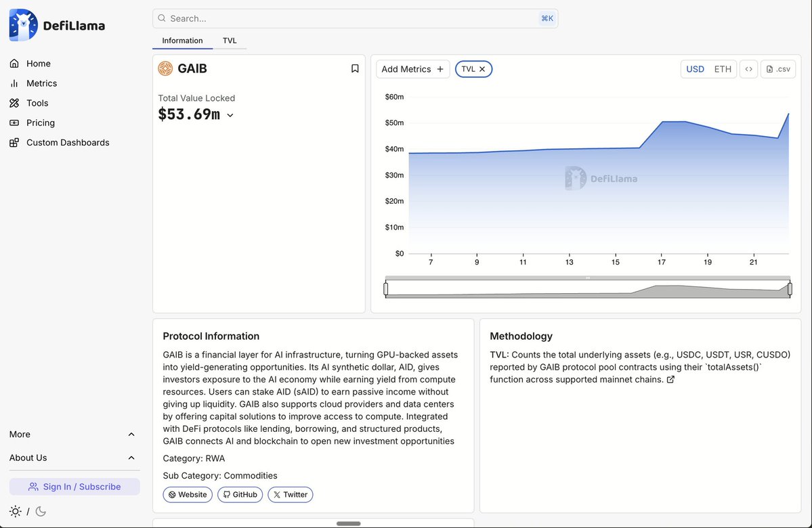Click the DefiLlama logo
Screen dimensions: 812x528
57,25
